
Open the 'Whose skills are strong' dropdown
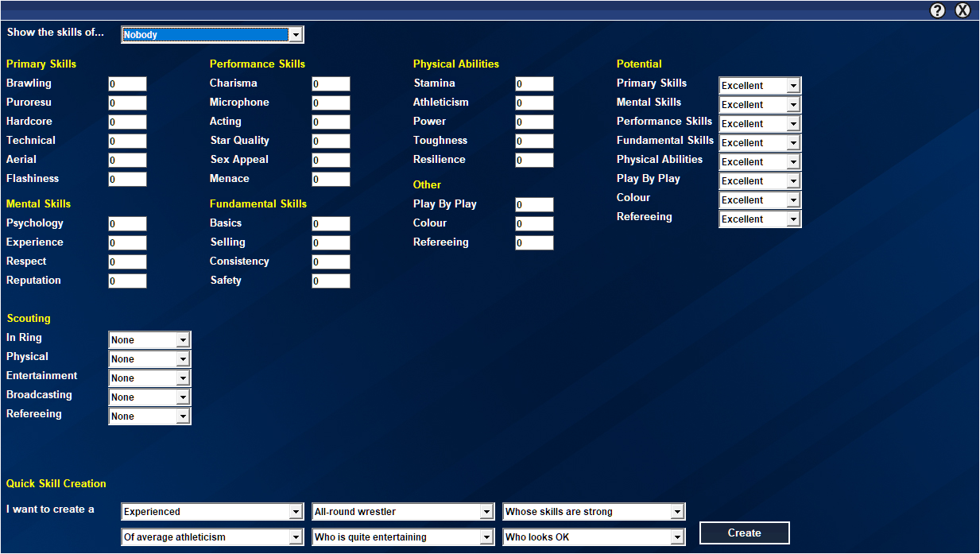tap(594, 512)
